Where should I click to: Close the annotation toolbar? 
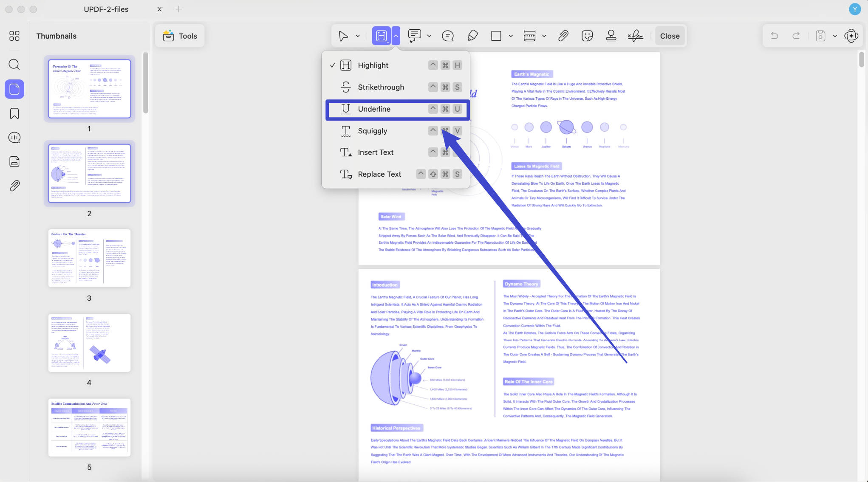pyautogui.click(x=670, y=36)
